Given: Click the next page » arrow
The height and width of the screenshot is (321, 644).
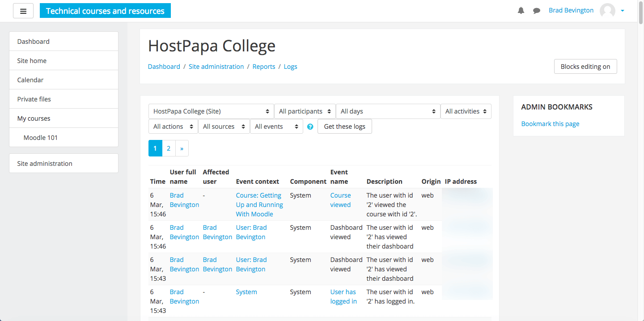Looking at the screenshot, I should [182, 148].
